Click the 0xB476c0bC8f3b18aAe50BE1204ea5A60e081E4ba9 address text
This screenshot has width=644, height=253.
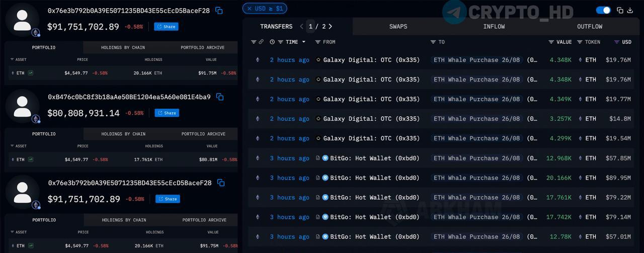coord(129,97)
